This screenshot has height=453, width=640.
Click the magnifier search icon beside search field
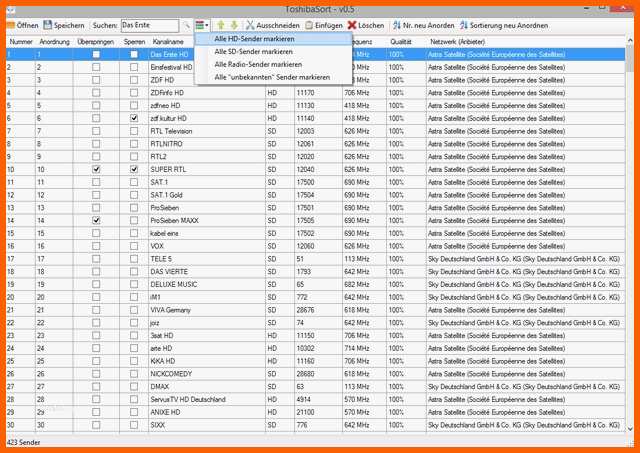[x=186, y=25]
